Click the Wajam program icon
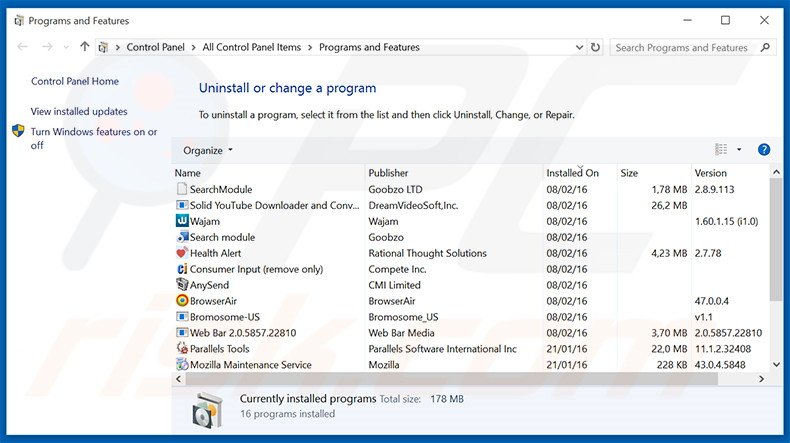The image size is (790, 443). 182,221
